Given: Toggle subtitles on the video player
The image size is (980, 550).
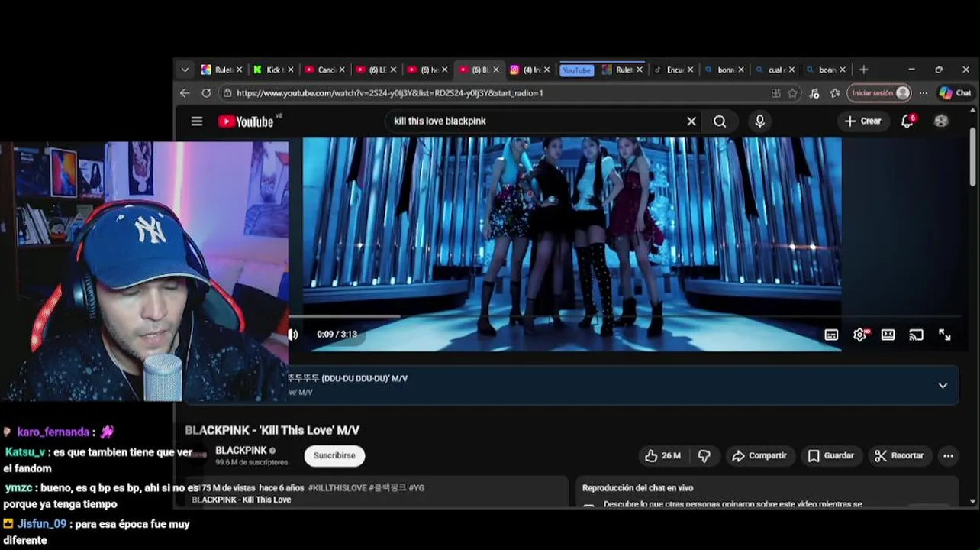Looking at the screenshot, I should pos(831,335).
